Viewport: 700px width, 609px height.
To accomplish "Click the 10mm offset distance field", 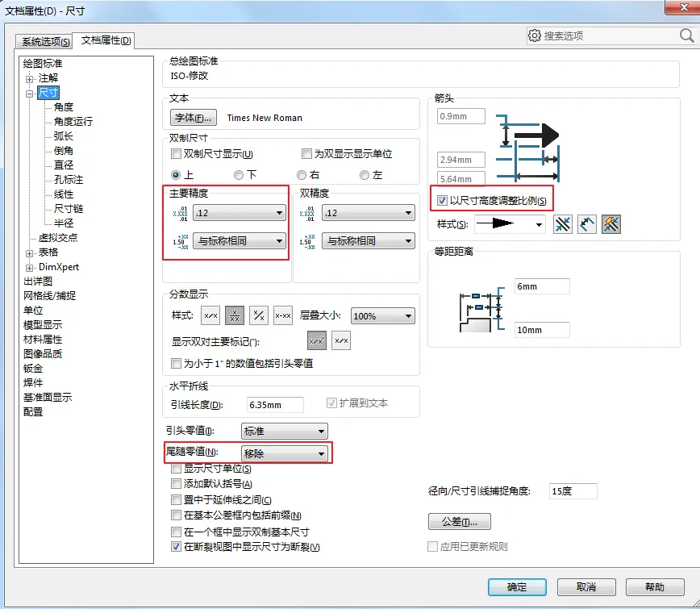I will (x=542, y=330).
